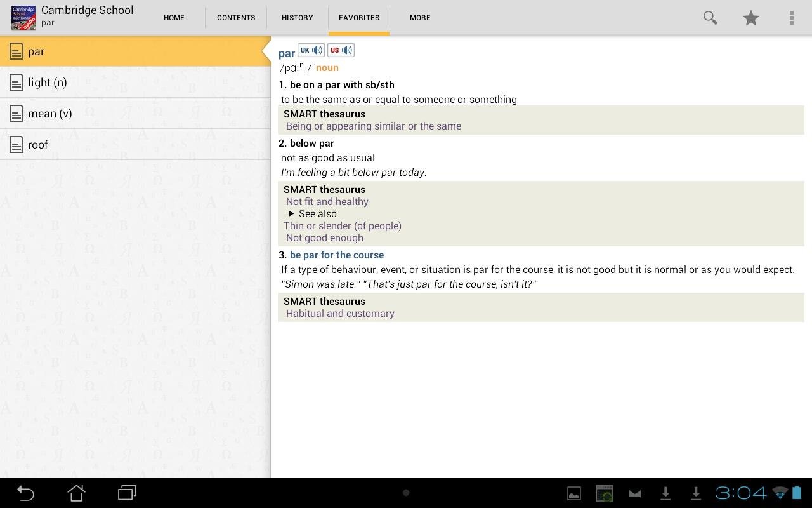The height and width of the screenshot is (508, 812).
Task: Click definition 'to be the same as or equal...'
Action: point(399,100)
